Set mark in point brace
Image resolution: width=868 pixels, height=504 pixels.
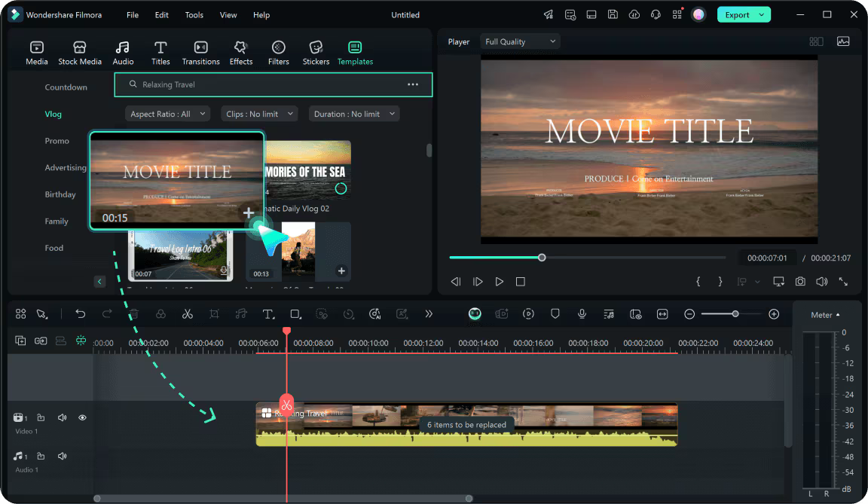[698, 282]
